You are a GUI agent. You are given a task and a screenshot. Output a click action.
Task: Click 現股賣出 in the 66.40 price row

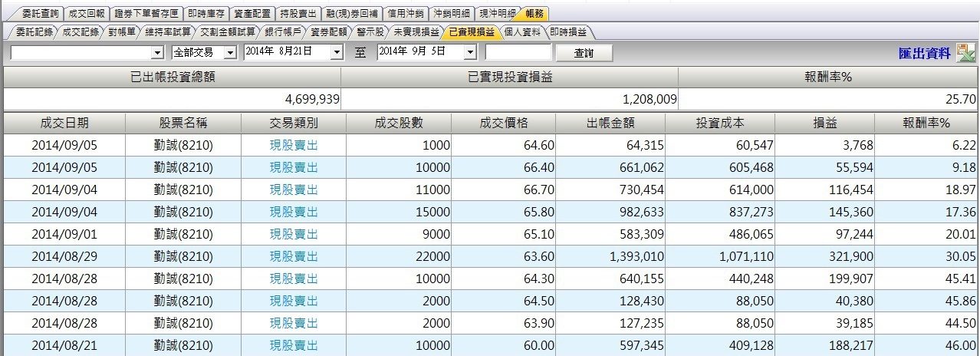(294, 167)
